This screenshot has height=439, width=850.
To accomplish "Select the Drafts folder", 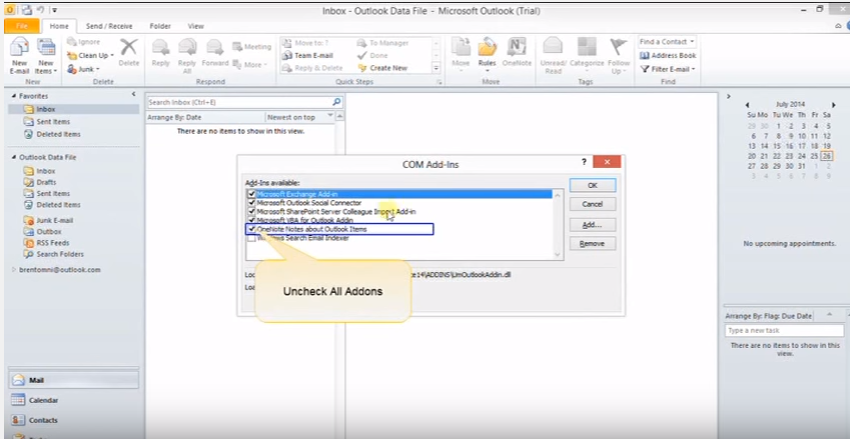I will [x=46, y=182].
